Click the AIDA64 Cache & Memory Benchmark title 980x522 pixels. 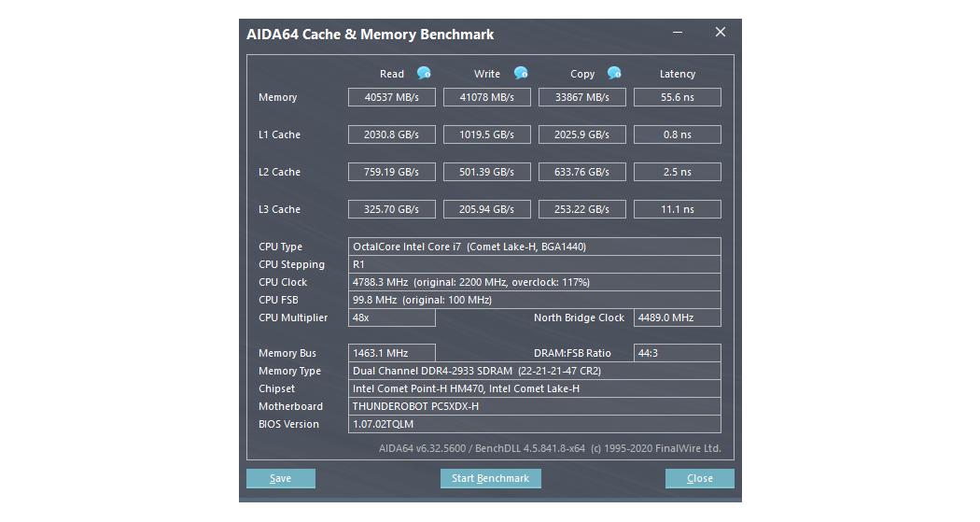[370, 35]
